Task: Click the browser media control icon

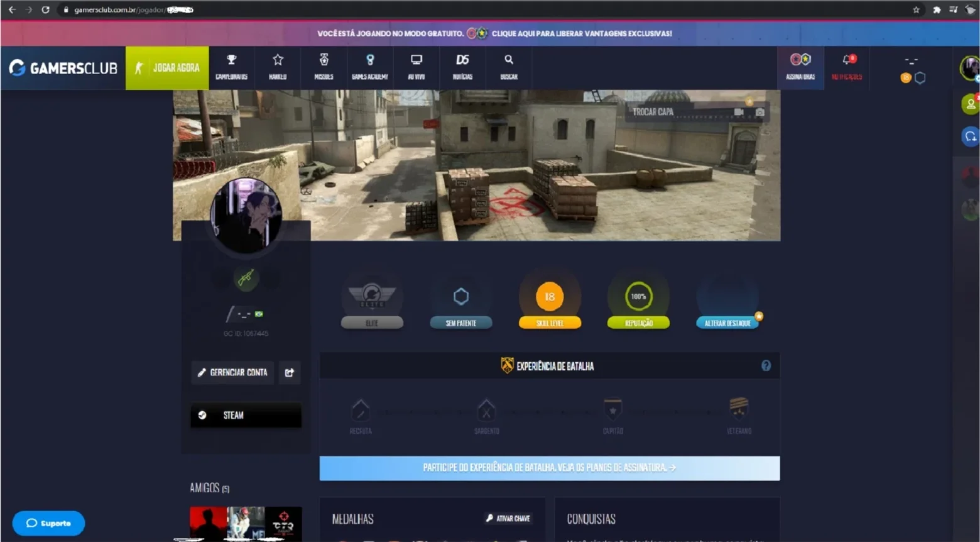Action: (954, 9)
